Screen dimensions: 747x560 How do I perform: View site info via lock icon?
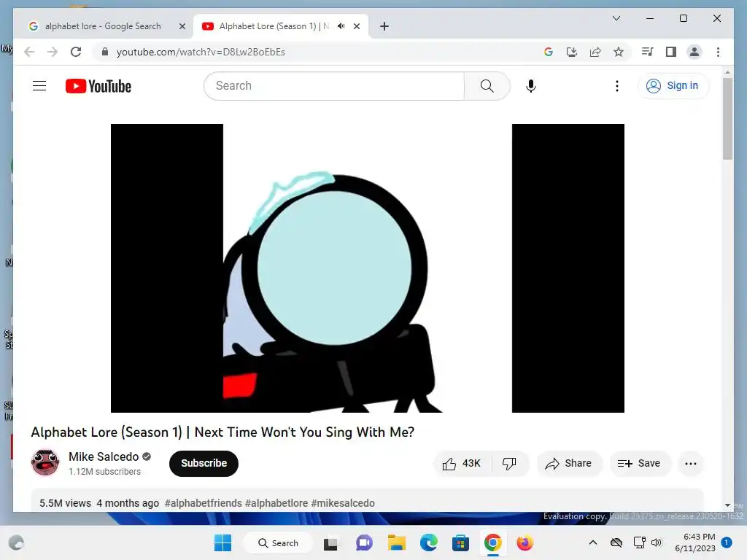point(105,52)
